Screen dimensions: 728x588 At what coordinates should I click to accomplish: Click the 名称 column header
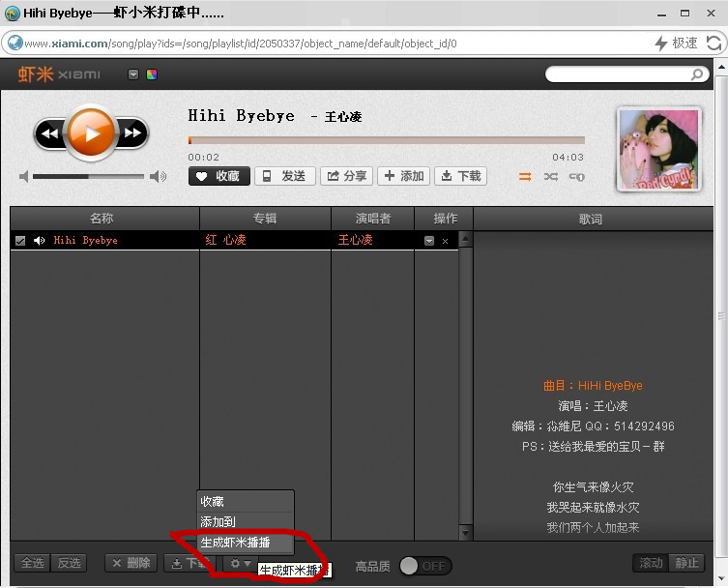(x=102, y=219)
